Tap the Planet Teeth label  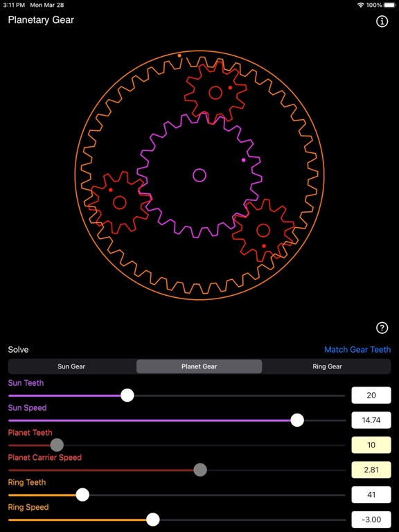30,432
